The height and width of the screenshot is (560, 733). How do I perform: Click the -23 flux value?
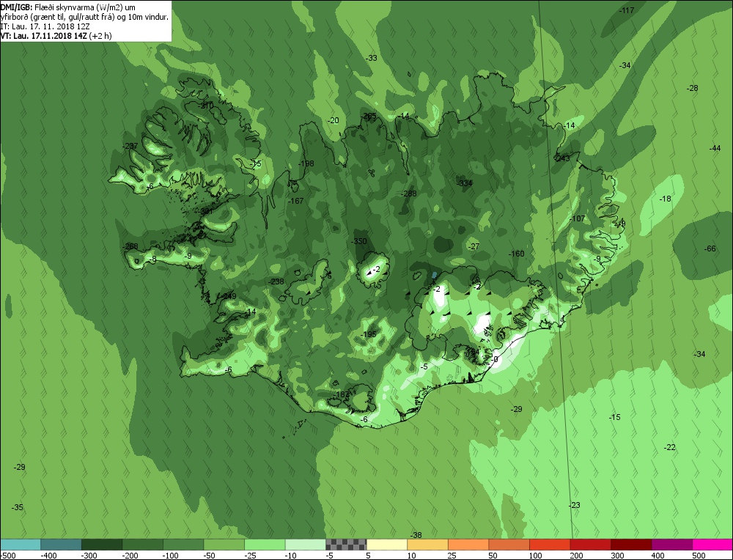pyautogui.click(x=575, y=505)
